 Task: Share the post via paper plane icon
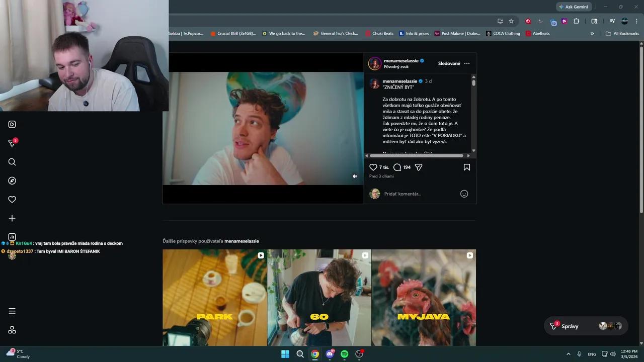pos(418,167)
